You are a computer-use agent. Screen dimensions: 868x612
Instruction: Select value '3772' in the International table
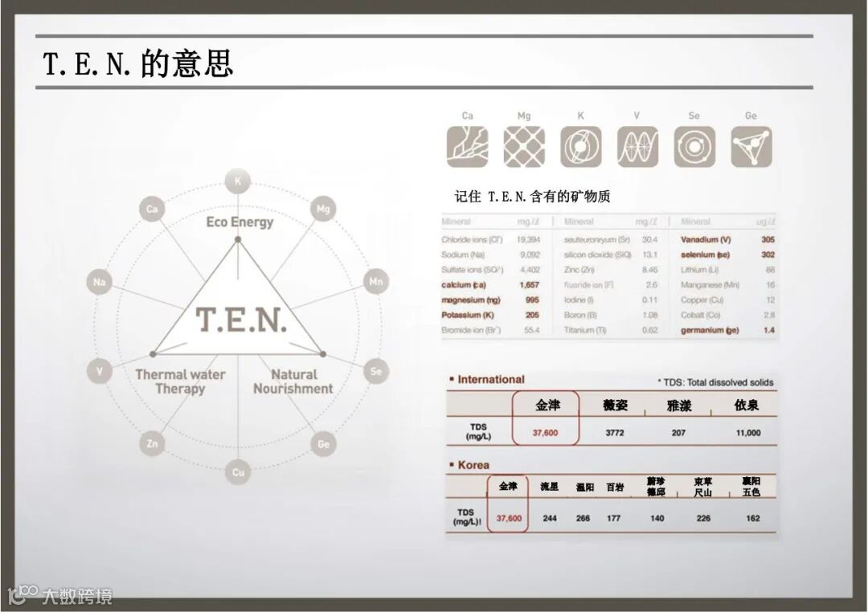click(x=615, y=433)
